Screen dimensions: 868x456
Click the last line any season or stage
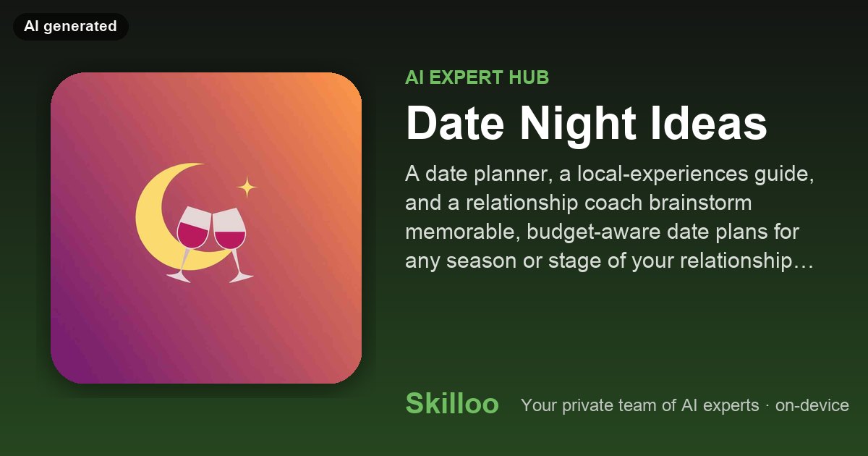[610, 261]
